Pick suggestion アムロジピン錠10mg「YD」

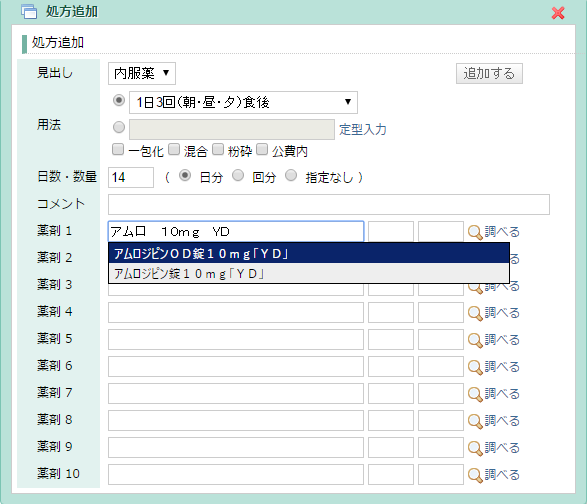tap(309, 273)
